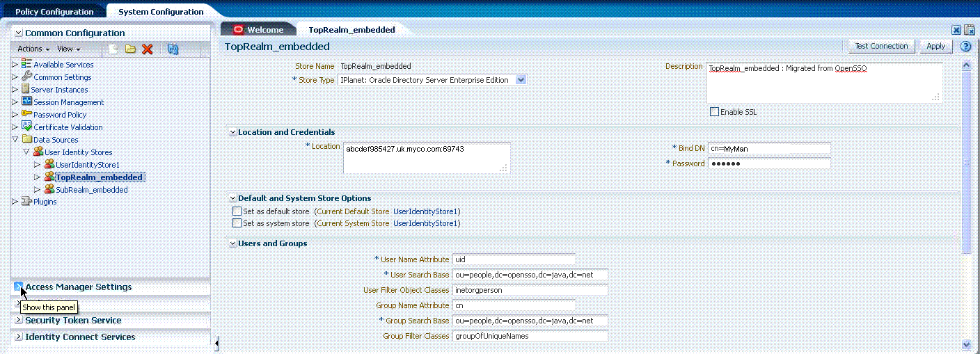Show the Access Manager Settings panel
This screenshot has height=354, width=980.
19,287
